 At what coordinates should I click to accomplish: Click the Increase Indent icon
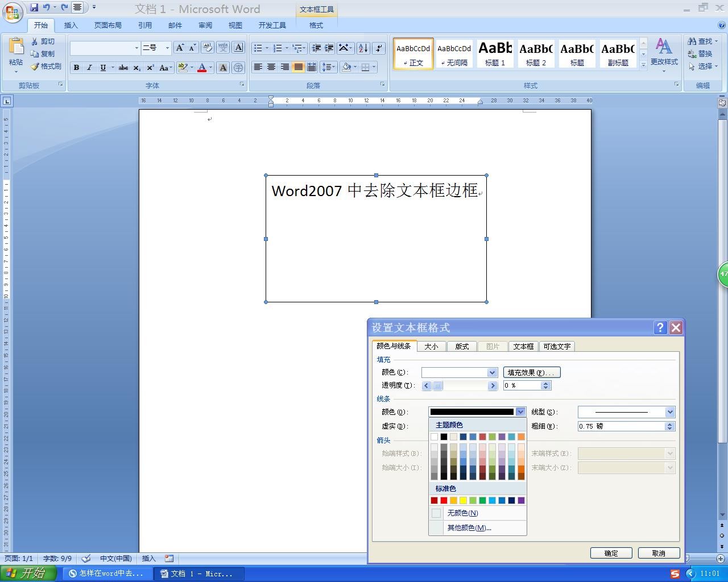click(329, 48)
